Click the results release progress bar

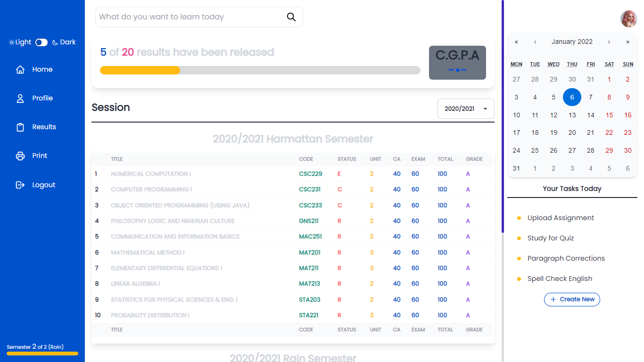[x=260, y=70]
